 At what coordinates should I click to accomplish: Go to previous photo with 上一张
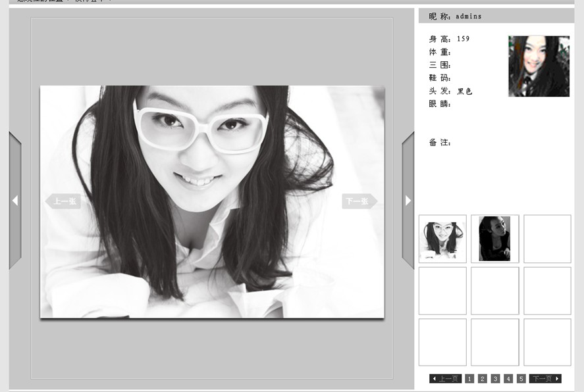(63, 201)
